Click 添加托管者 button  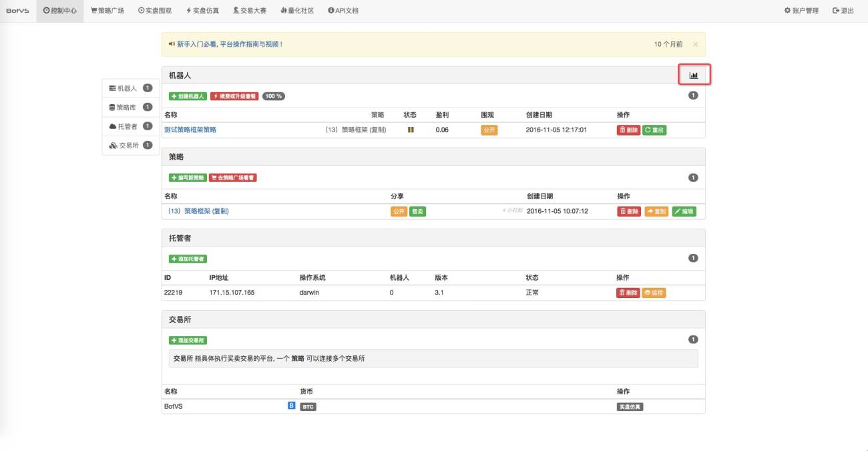188,259
